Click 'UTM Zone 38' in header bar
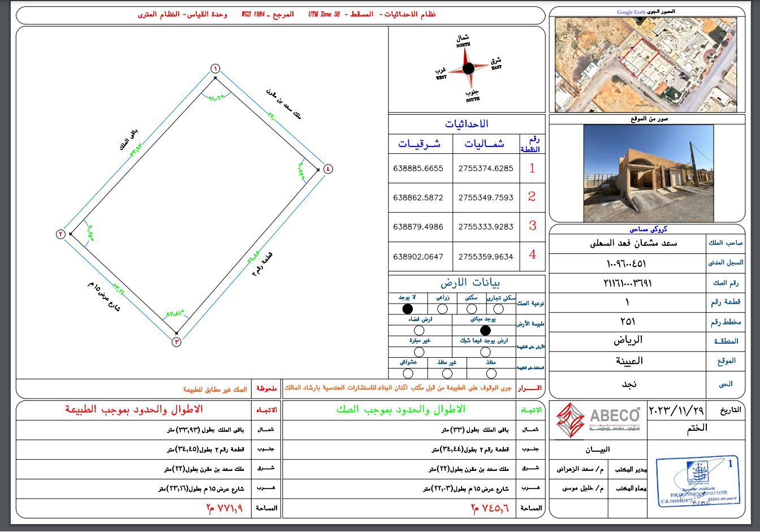The width and height of the screenshot is (760, 532). click(324, 14)
